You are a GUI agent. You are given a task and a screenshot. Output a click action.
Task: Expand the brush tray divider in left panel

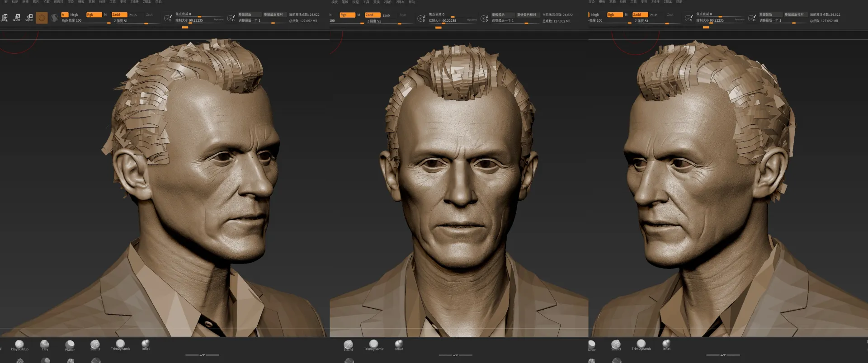tap(202, 355)
